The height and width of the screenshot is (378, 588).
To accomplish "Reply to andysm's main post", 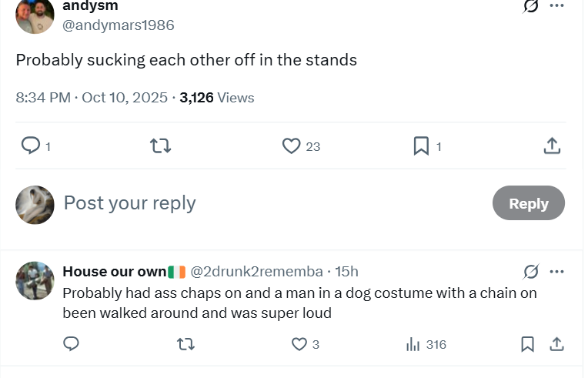I will 31,146.
